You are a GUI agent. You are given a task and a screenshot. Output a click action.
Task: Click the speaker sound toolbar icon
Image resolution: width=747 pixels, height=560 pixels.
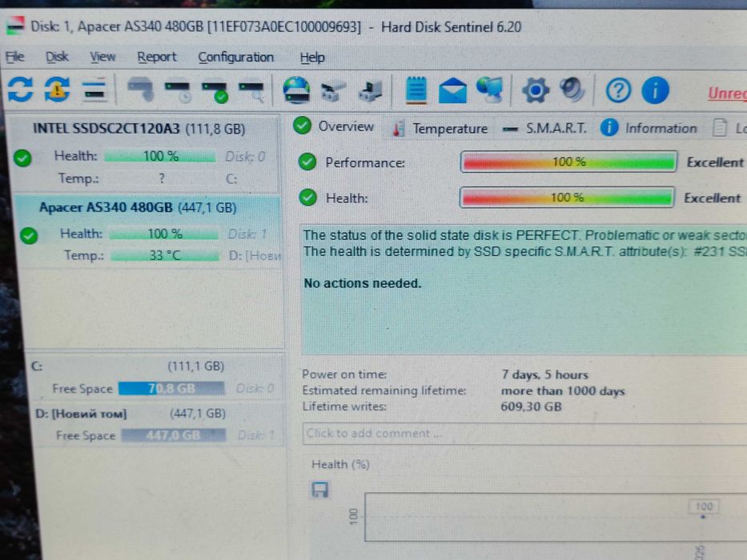pyautogui.click(x=572, y=90)
